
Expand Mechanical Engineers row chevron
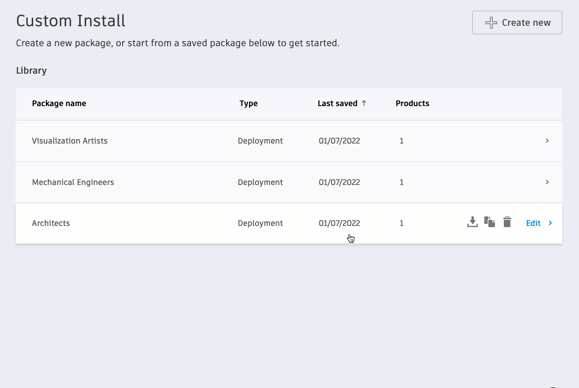547,182
